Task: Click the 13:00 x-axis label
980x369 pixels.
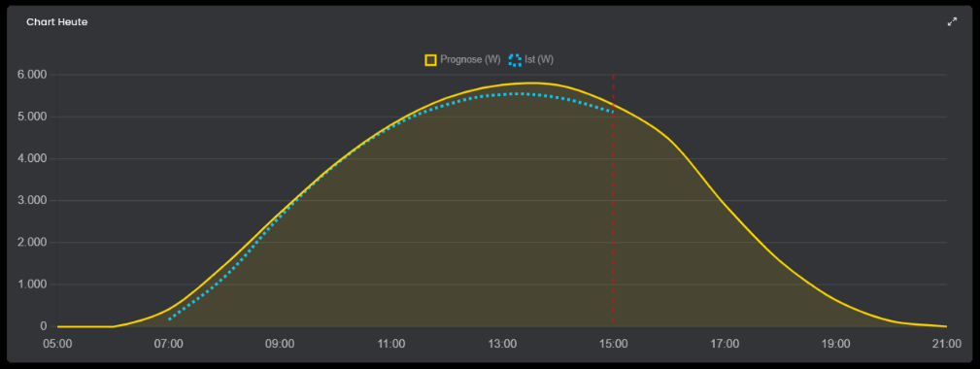Action: pos(502,344)
